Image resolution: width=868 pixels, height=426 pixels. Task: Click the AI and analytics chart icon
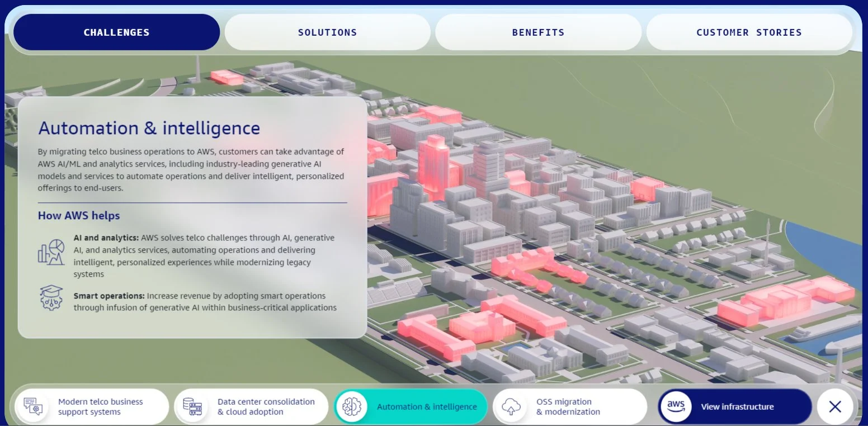[x=51, y=252]
